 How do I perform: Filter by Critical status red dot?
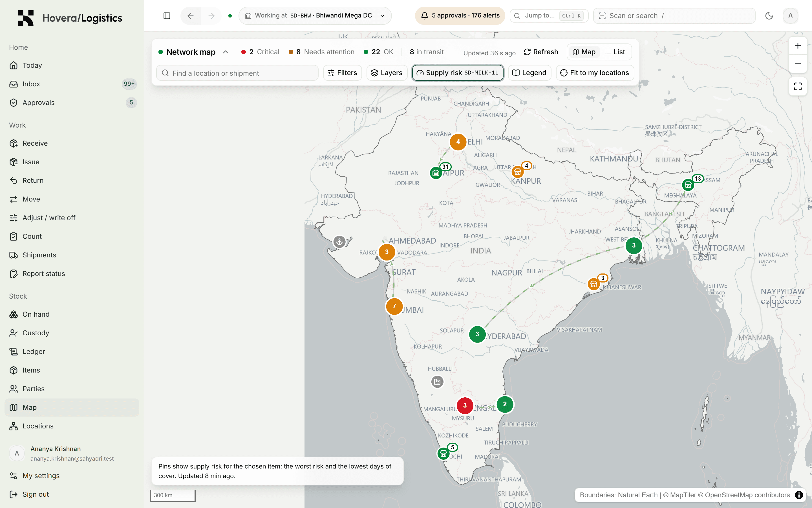coord(261,52)
